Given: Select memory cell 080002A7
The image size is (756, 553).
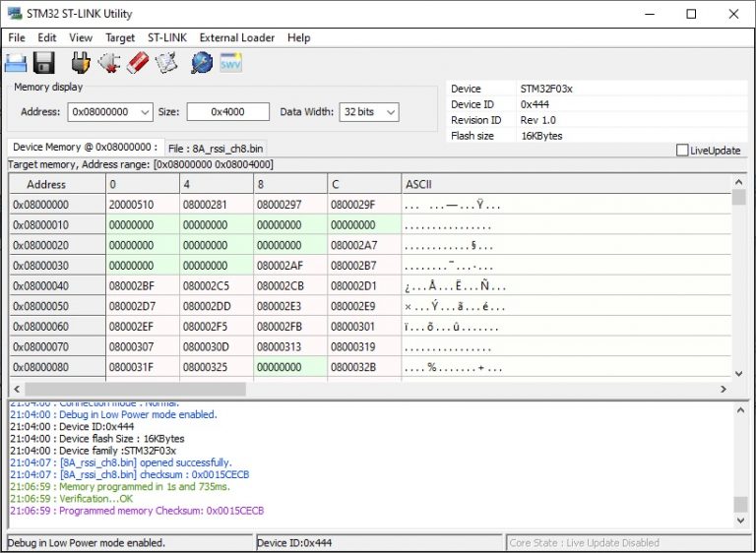Looking at the screenshot, I should [x=364, y=245].
